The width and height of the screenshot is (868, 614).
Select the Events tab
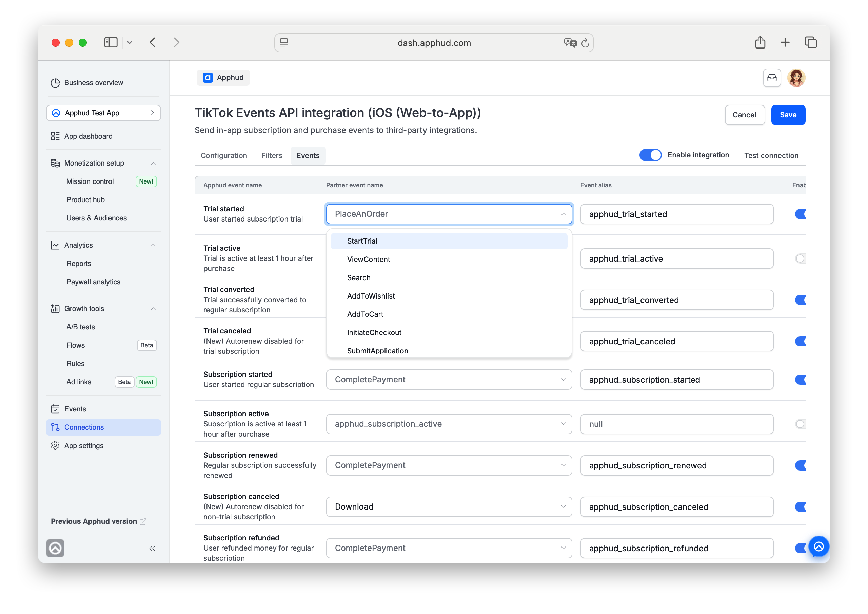pyautogui.click(x=308, y=155)
